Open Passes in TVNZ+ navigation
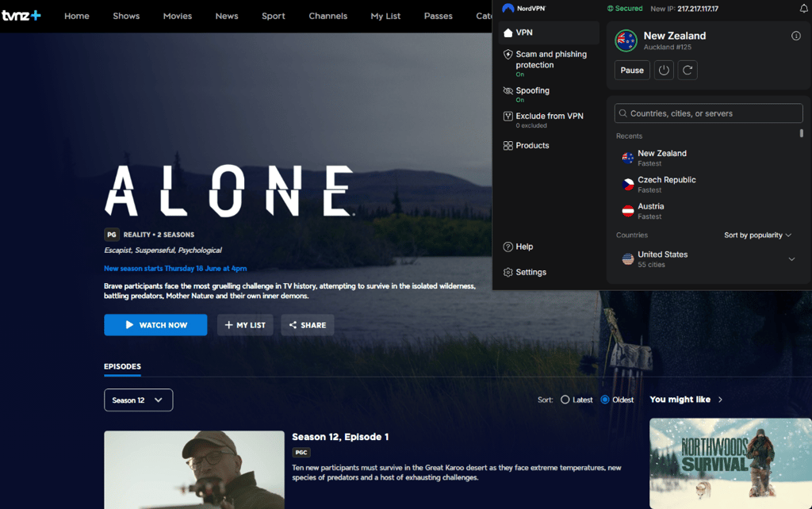Screen dimensions: 812x509 tap(438, 16)
